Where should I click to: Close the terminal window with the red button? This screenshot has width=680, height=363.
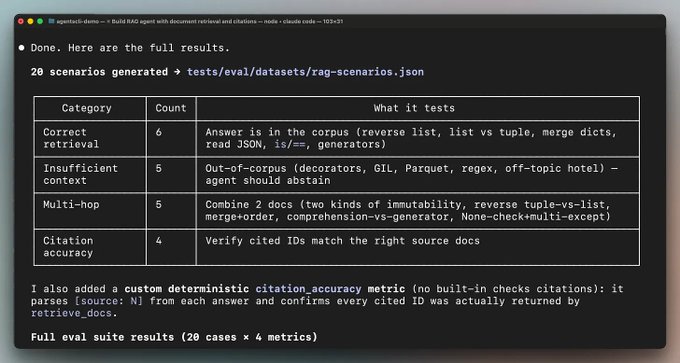pyautogui.click(x=21, y=21)
